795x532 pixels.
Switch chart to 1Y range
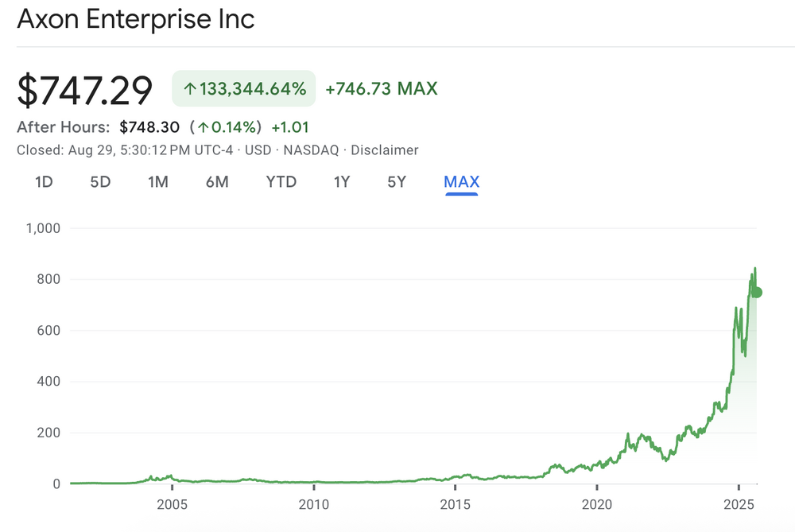point(342,182)
